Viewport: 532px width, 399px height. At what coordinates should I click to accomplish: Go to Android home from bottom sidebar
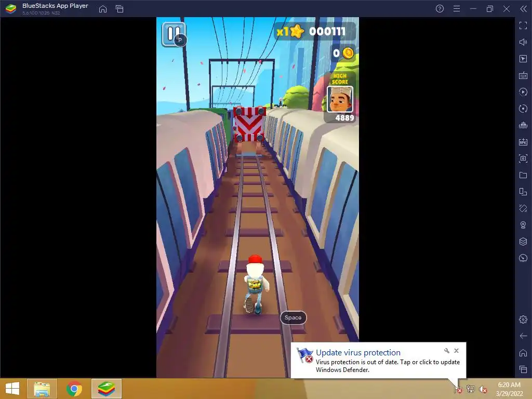tap(523, 353)
